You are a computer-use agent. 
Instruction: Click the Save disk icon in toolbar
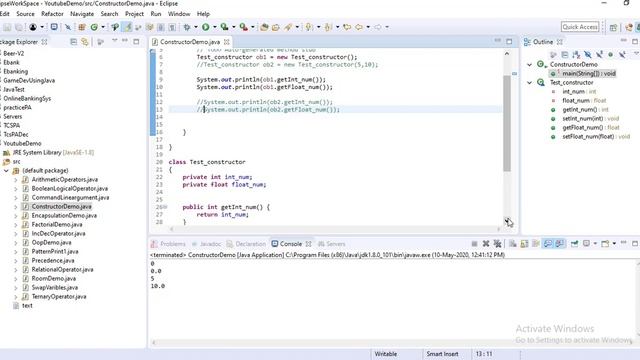coord(7,27)
